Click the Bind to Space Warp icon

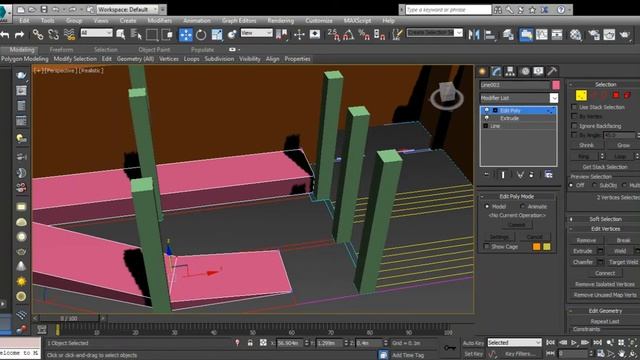[x=70, y=35]
